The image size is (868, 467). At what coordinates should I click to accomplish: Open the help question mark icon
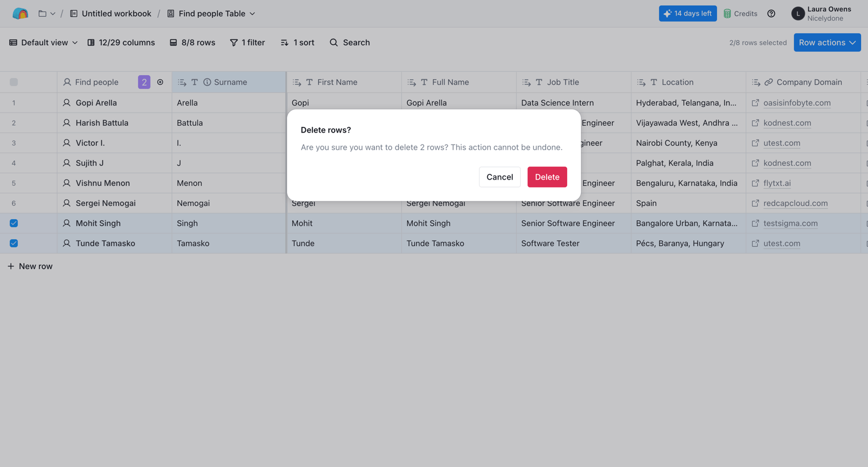tap(771, 13)
